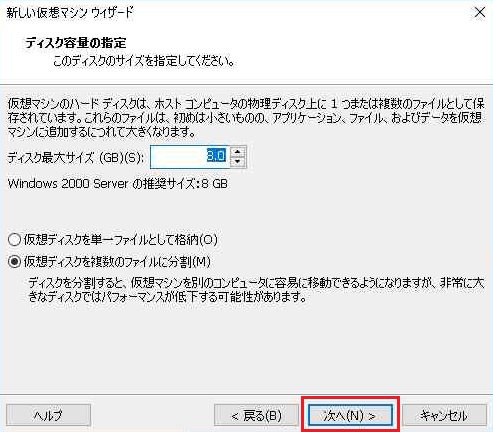
Task: Click the virtual hard disk intro paragraph
Action: click(246, 118)
